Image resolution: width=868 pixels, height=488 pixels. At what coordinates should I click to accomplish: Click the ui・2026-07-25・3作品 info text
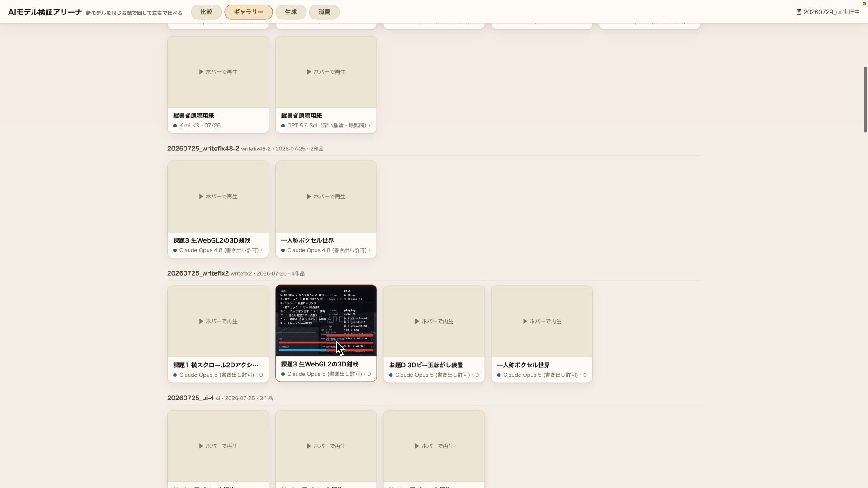pyautogui.click(x=244, y=398)
